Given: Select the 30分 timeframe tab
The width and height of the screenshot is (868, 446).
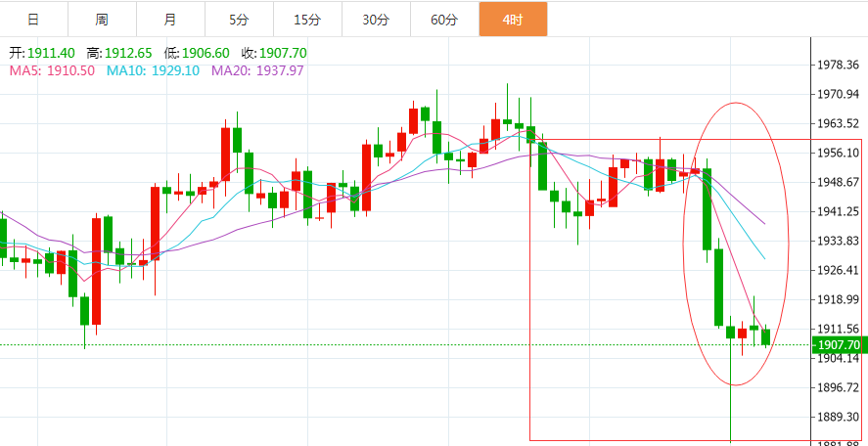Looking at the screenshot, I should tap(376, 20).
